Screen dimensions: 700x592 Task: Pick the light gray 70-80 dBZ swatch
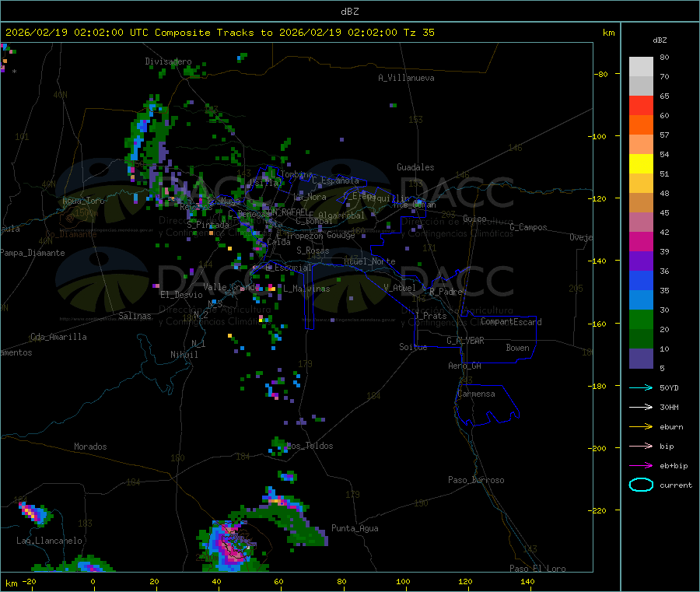click(641, 67)
